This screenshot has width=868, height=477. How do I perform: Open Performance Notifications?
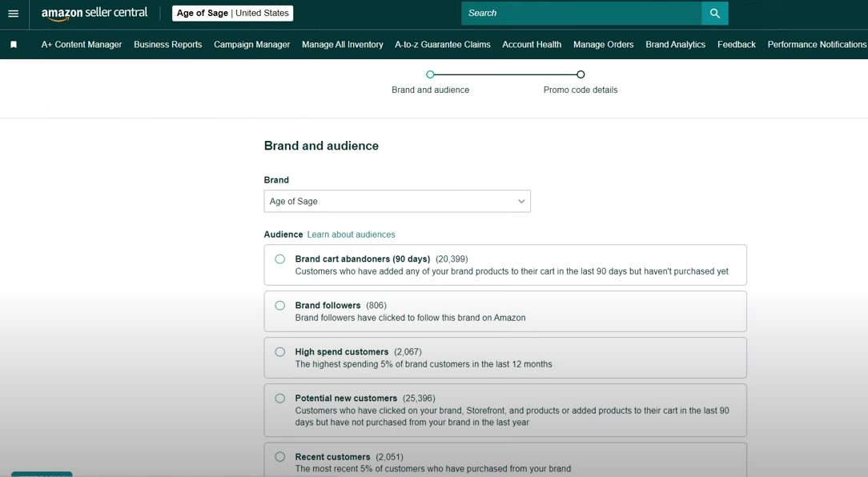pos(817,44)
